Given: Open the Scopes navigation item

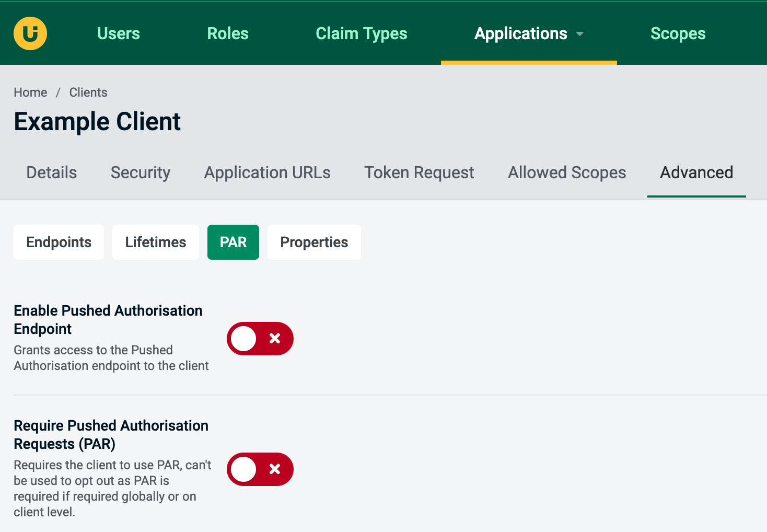Looking at the screenshot, I should click(678, 33).
